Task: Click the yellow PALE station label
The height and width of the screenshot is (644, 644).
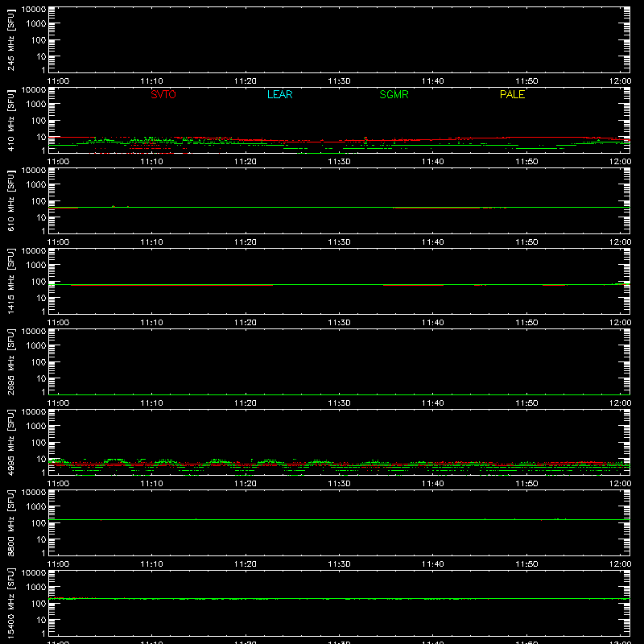Action: pos(512,94)
